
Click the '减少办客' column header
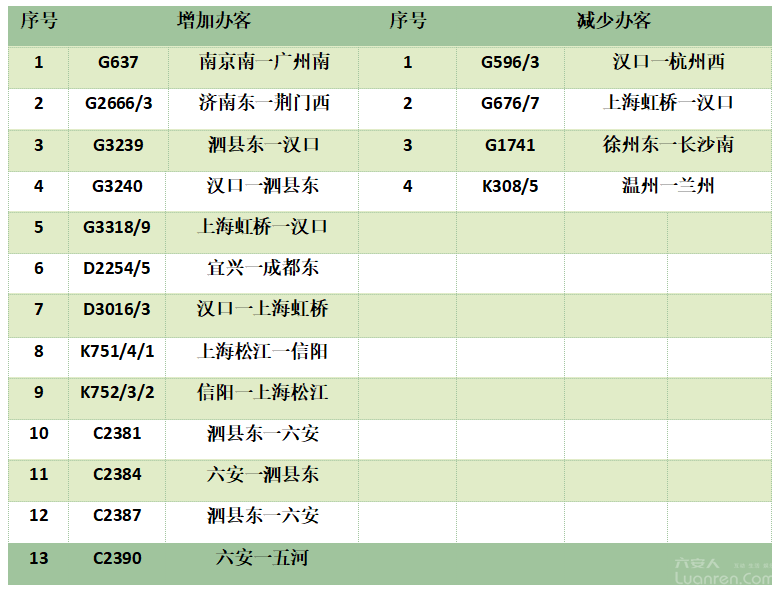(x=614, y=21)
